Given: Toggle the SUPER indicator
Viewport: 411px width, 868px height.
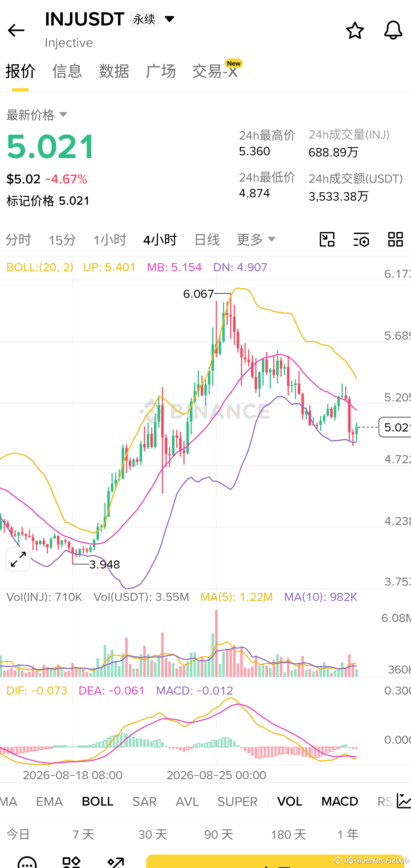Looking at the screenshot, I should [237, 801].
